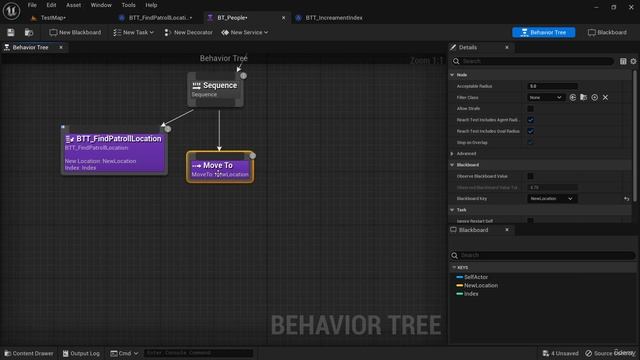
Task: Open the New Task dropdown
Action: (x=133, y=32)
